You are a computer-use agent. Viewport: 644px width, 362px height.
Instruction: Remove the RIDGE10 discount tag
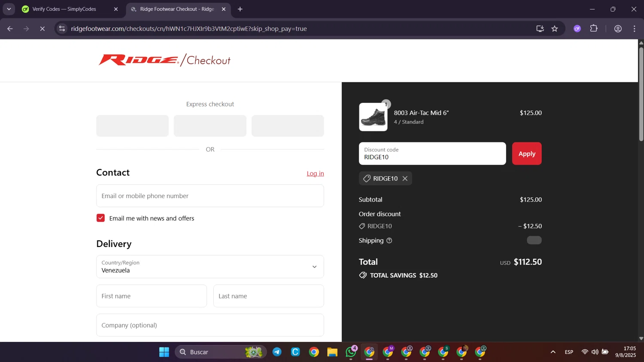[405, 178]
